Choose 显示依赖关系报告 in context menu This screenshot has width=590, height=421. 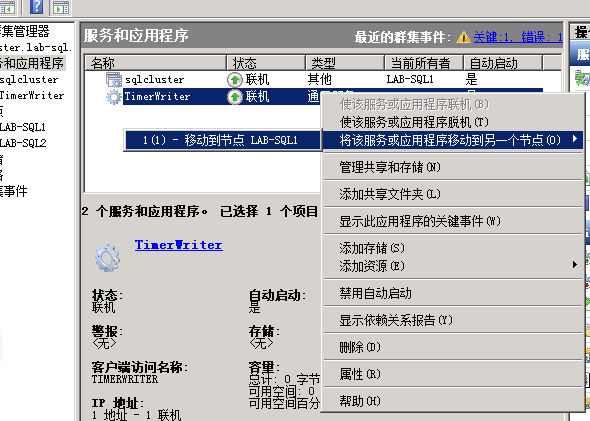click(x=396, y=320)
